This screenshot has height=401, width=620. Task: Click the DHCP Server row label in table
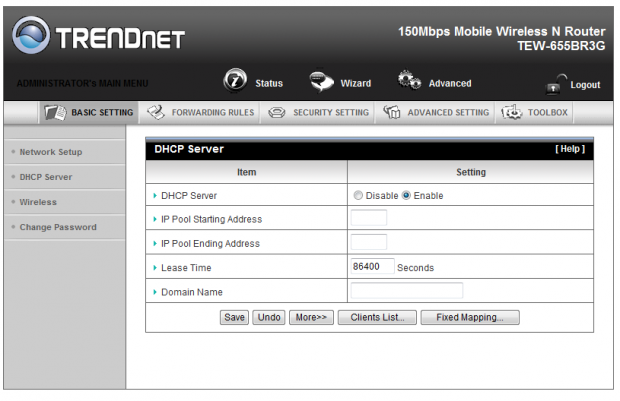[189, 196]
